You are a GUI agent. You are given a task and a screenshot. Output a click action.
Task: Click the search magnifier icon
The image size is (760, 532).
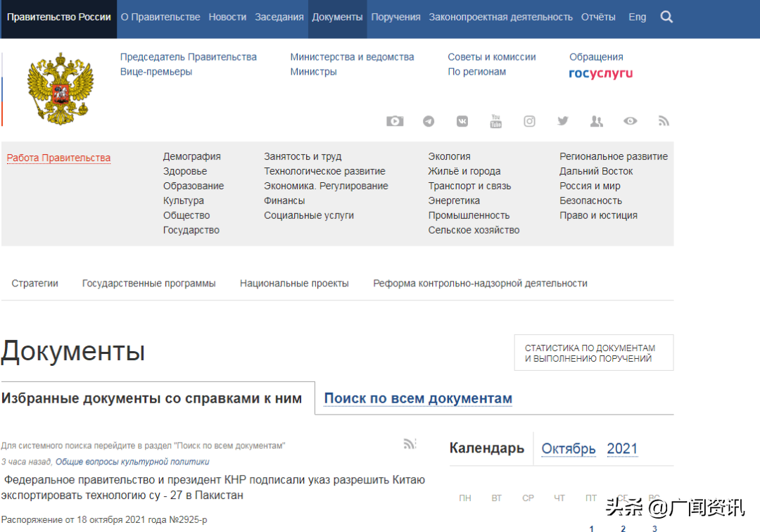click(x=666, y=17)
